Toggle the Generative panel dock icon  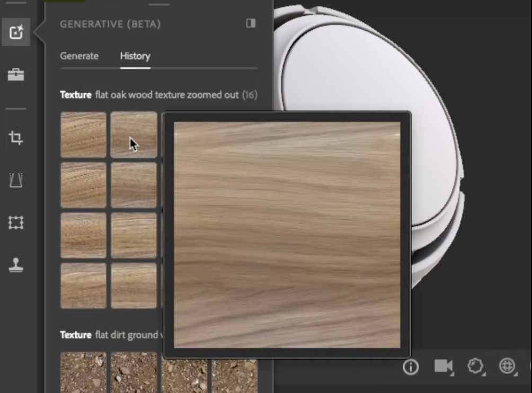(x=251, y=23)
